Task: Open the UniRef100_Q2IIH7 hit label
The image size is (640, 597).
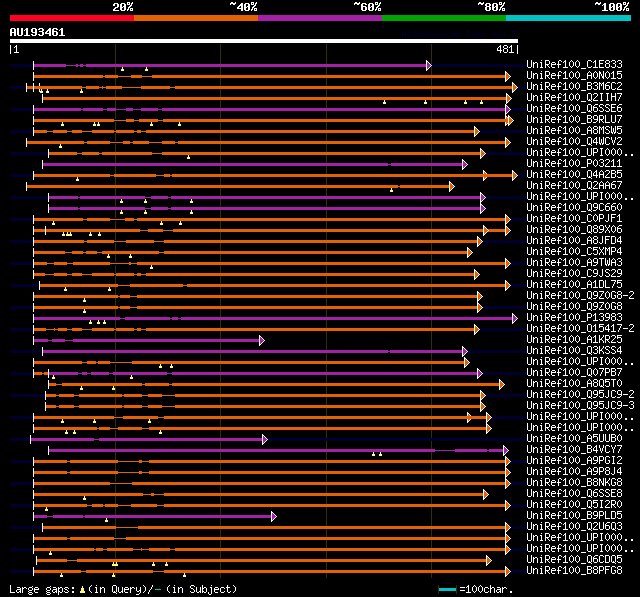Action: [574, 98]
